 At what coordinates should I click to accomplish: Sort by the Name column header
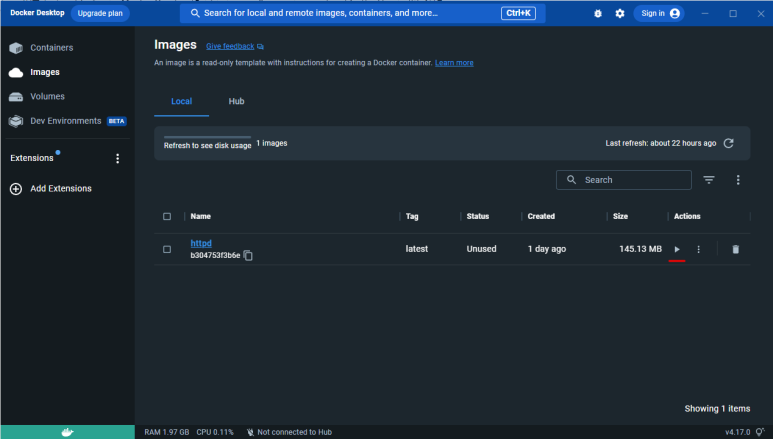point(201,217)
